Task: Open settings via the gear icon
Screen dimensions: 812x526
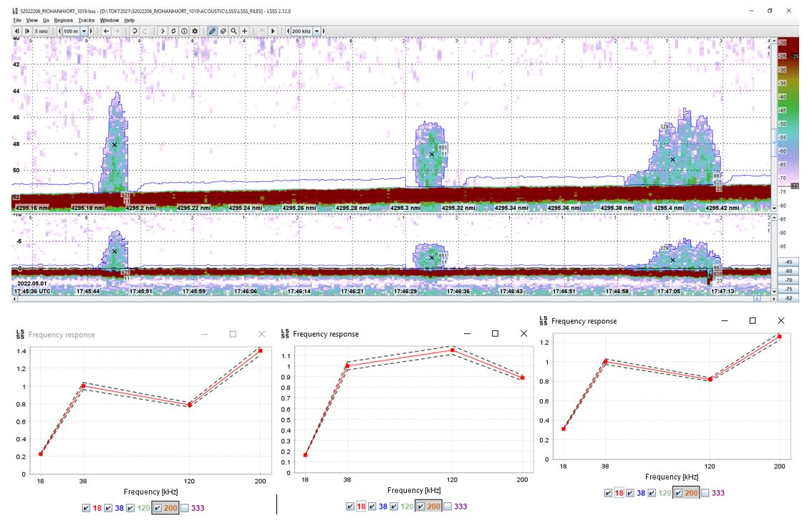Action: 195,32
